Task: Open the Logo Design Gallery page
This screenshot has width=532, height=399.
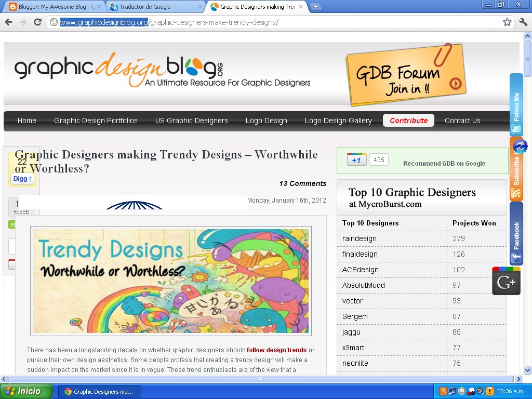Action: pyautogui.click(x=338, y=121)
